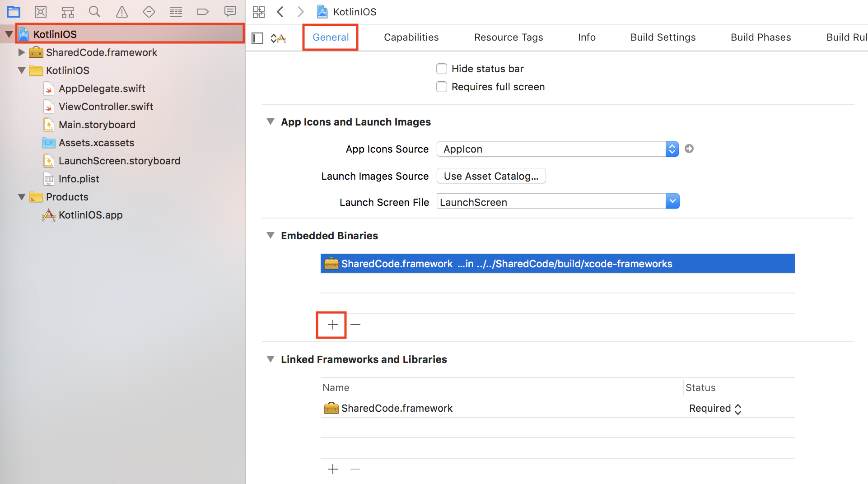The width and height of the screenshot is (868, 484).
Task: Open the Breakpoint navigator icon
Action: click(203, 12)
